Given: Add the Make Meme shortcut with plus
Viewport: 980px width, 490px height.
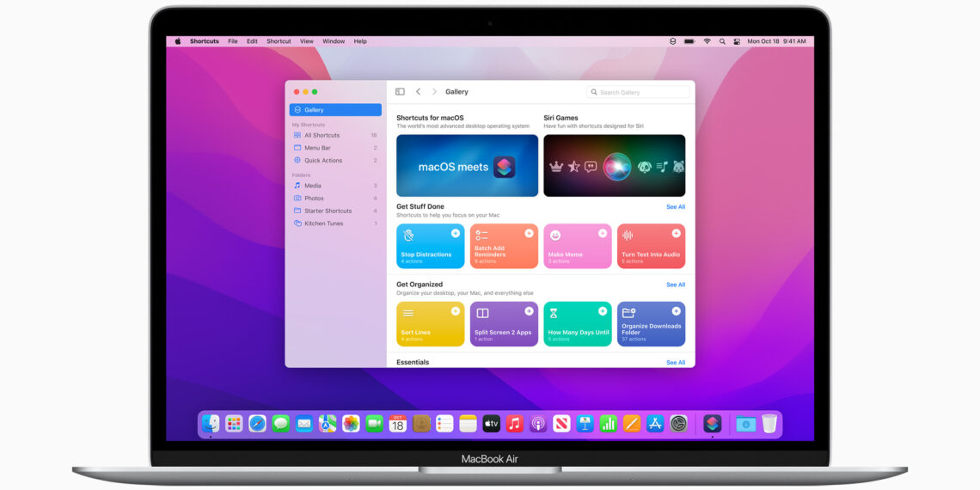Looking at the screenshot, I should [x=603, y=234].
